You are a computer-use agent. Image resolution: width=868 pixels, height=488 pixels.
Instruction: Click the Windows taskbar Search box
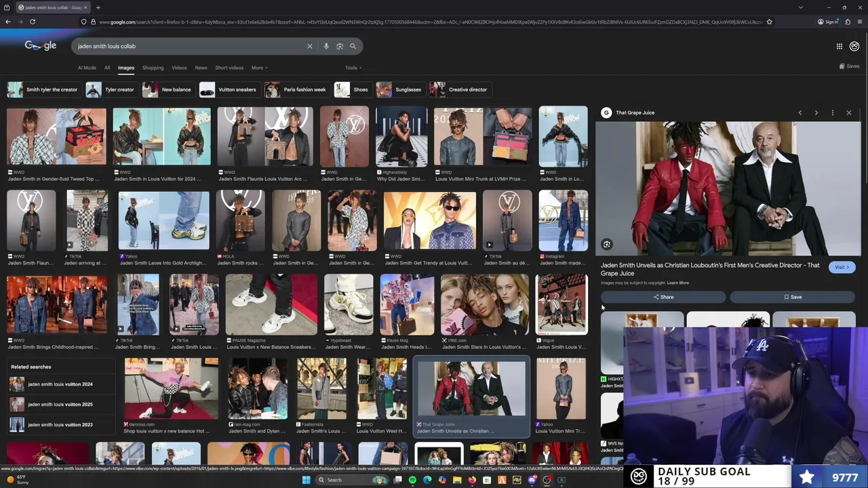point(353,480)
